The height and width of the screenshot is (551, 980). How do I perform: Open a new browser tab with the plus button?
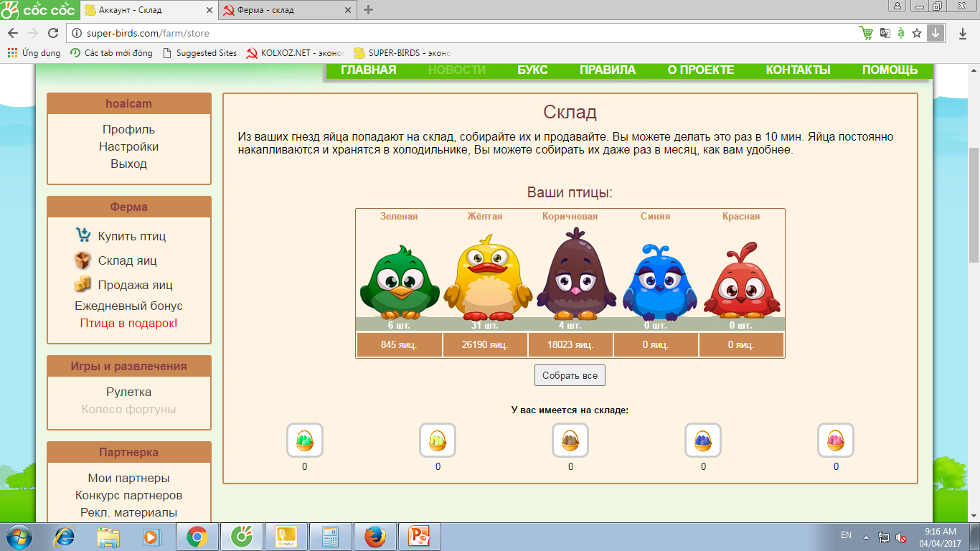pyautogui.click(x=369, y=10)
